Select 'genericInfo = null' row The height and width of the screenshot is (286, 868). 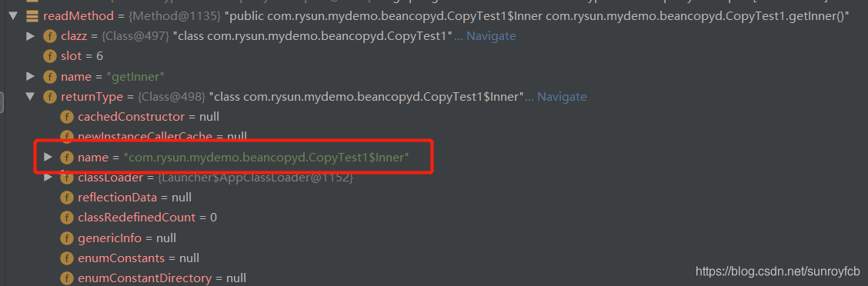point(127,238)
